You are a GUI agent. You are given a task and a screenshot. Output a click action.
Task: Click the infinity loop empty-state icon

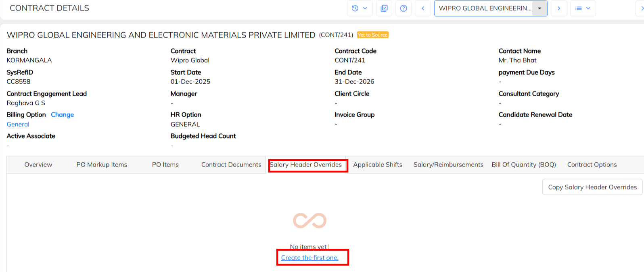click(309, 220)
